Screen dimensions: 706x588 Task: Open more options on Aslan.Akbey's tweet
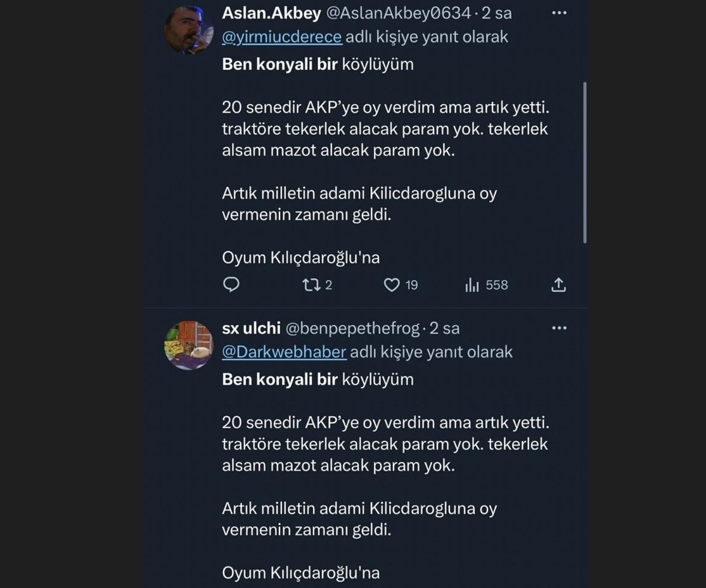point(559,13)
